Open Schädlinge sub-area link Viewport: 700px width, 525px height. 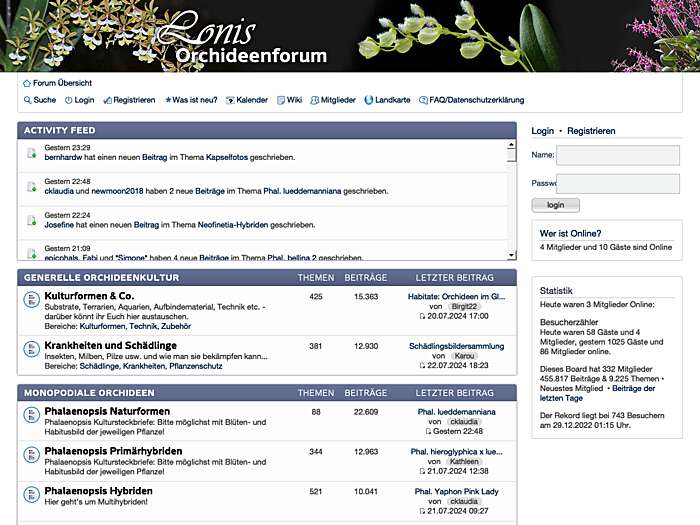click(99, 366)
